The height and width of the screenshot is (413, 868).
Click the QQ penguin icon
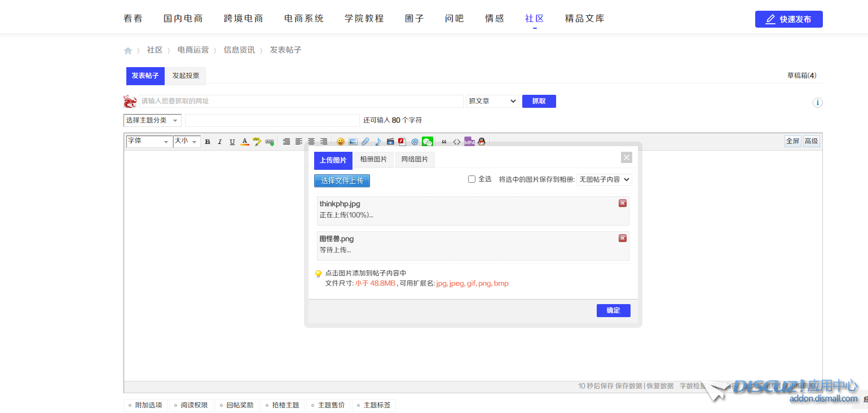(x=482, y=142)
